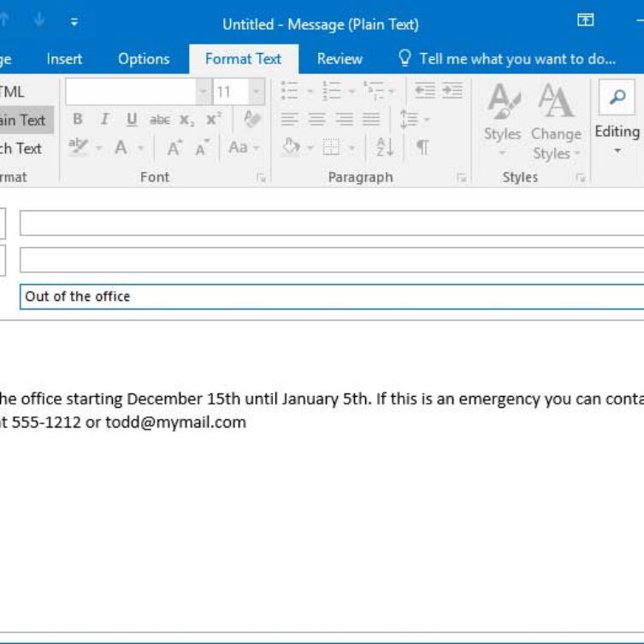Click Tell me what you want to do
The height and width of the screenshot is (644, 644).
[507, 59]
